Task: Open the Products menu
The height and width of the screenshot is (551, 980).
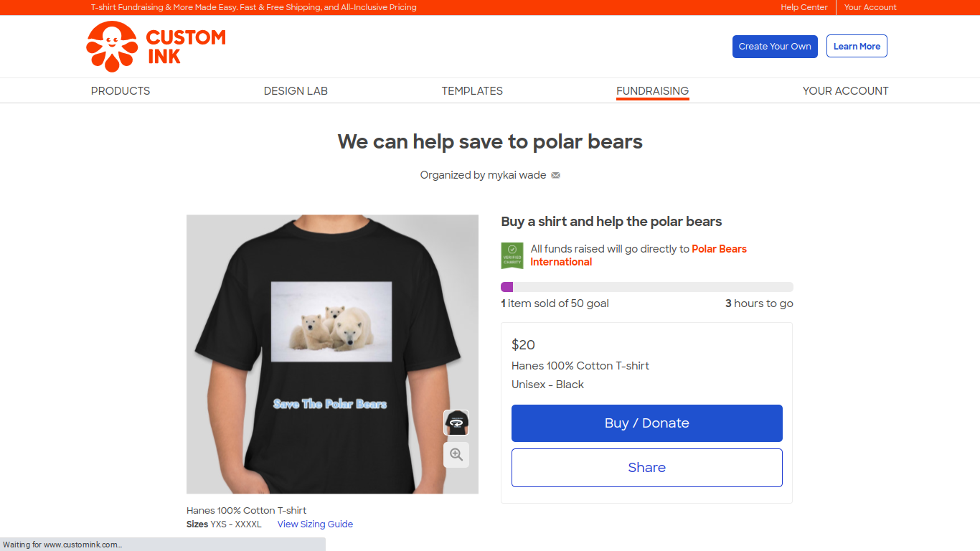Action: click(121, 91)
